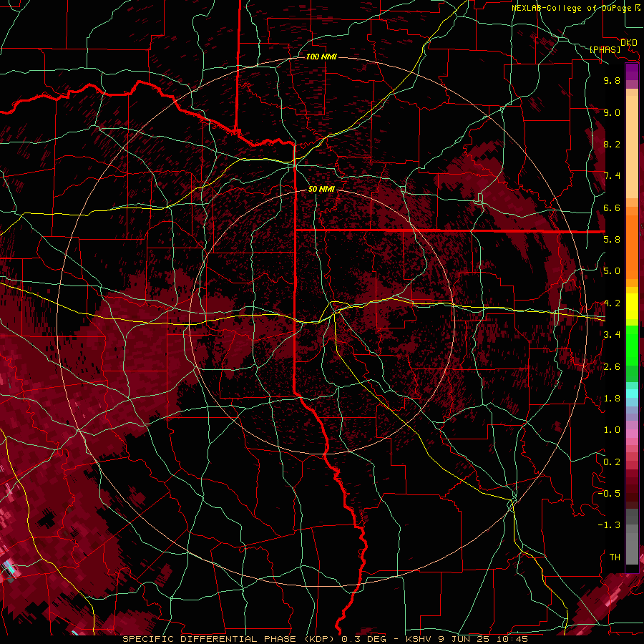Click the TH threshold label on the scale

coord(615,557)
